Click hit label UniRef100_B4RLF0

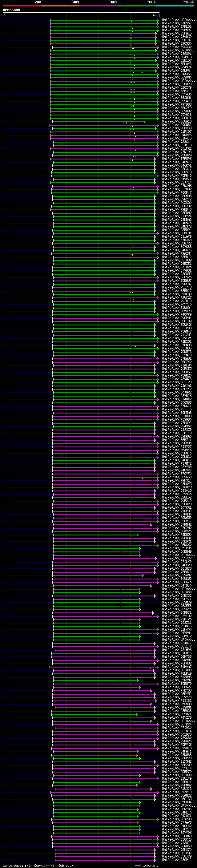coord(177,812)
